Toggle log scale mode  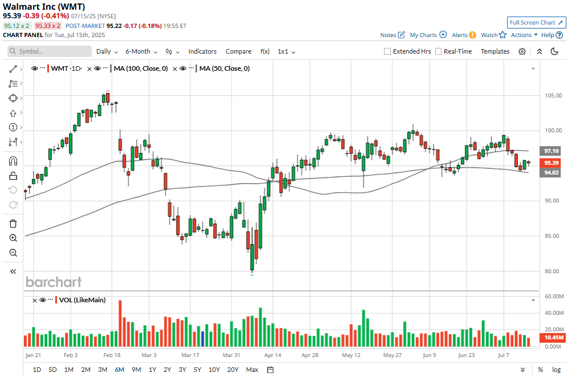556,370
